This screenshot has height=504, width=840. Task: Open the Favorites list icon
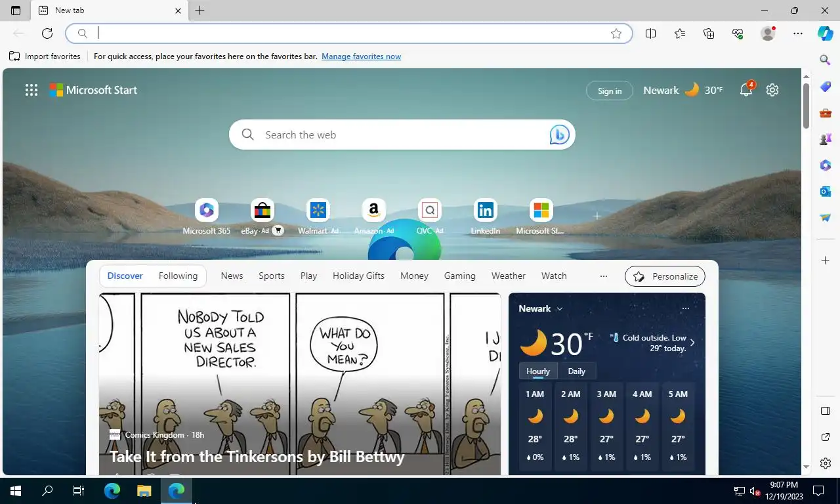[680, 33]
